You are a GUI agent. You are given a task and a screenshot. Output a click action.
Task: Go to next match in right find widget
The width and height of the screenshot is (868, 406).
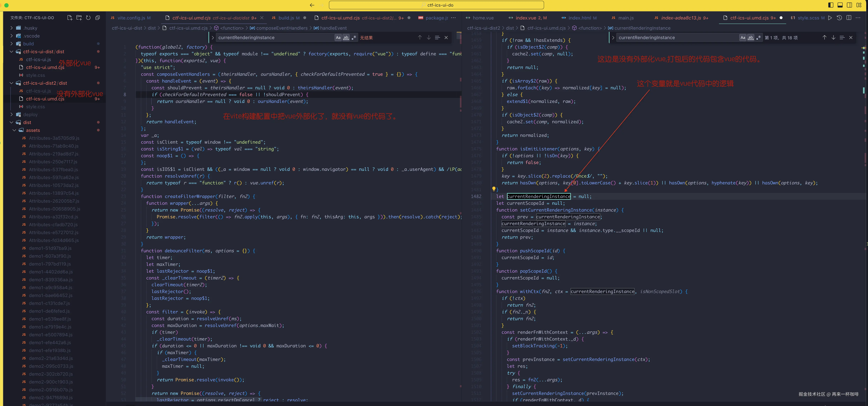pos(833,37)
